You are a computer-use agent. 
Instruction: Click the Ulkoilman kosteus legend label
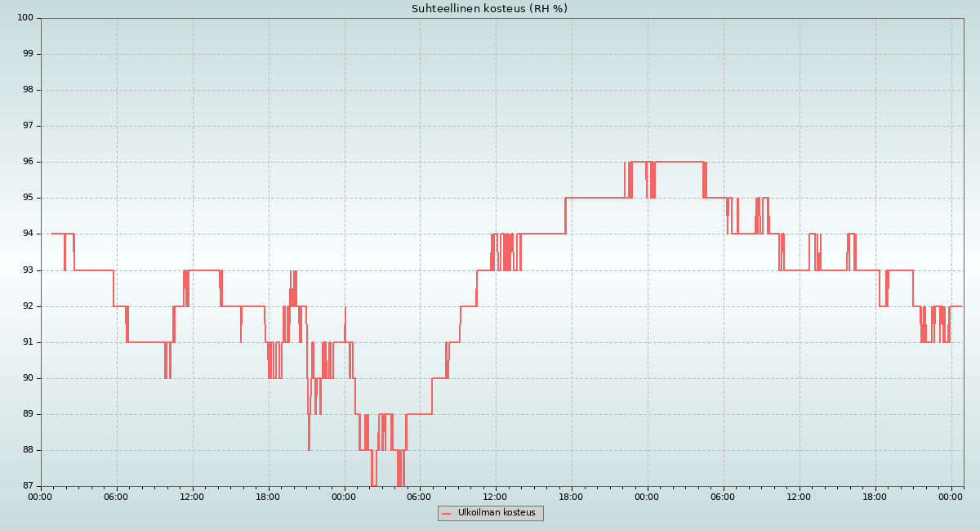497,513
